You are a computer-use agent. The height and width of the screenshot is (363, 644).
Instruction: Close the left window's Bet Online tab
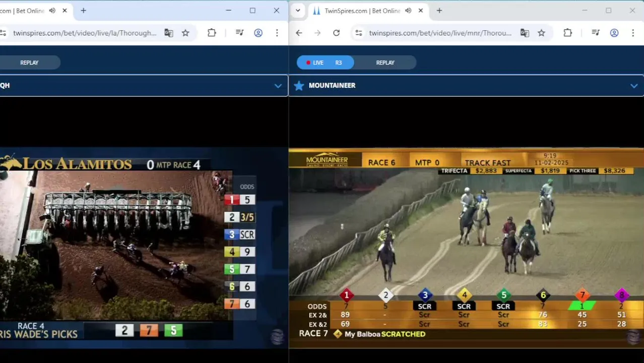click(65, 11)
